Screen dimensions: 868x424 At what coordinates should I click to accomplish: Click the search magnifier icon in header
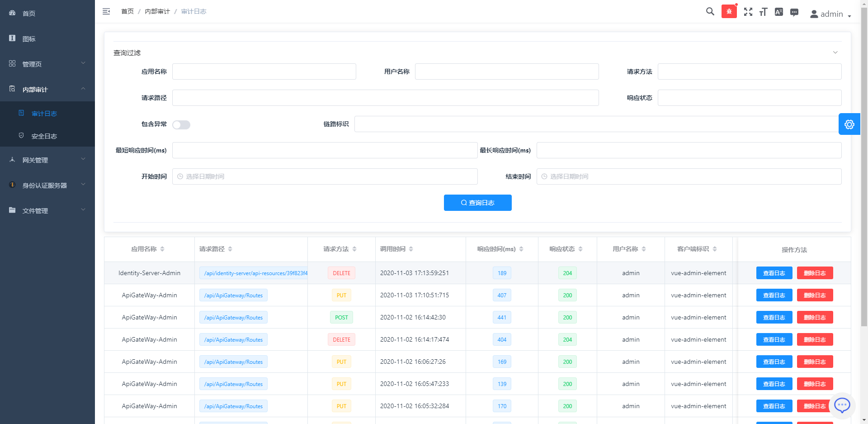click(x=710, y=12)
